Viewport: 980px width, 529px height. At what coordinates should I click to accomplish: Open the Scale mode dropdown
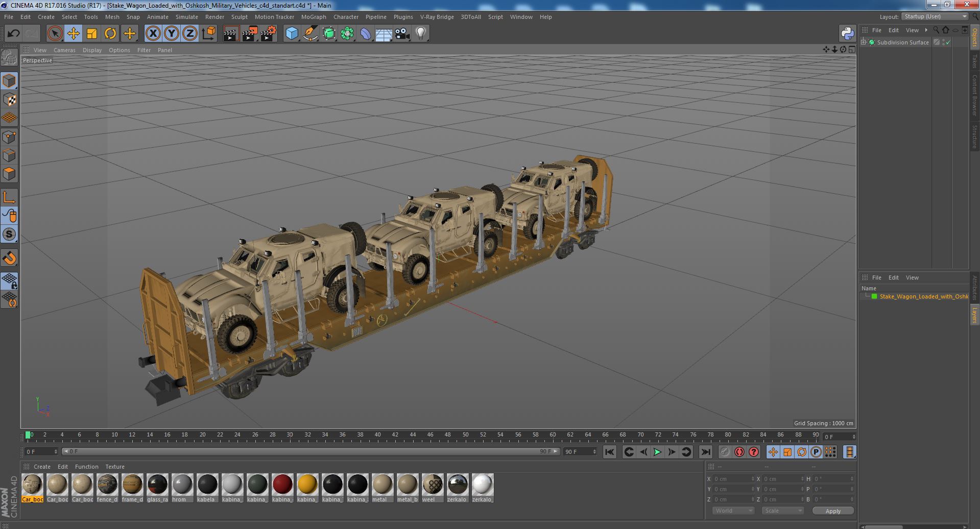click(782, 511)
